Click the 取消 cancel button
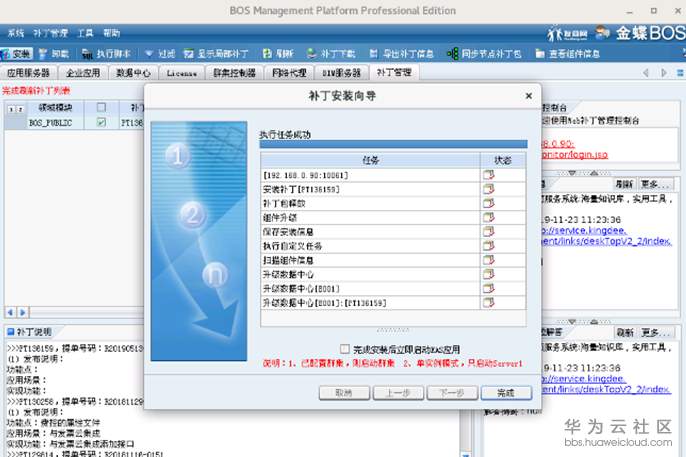The height and width of the screenshot is (457, 686). 344,393
